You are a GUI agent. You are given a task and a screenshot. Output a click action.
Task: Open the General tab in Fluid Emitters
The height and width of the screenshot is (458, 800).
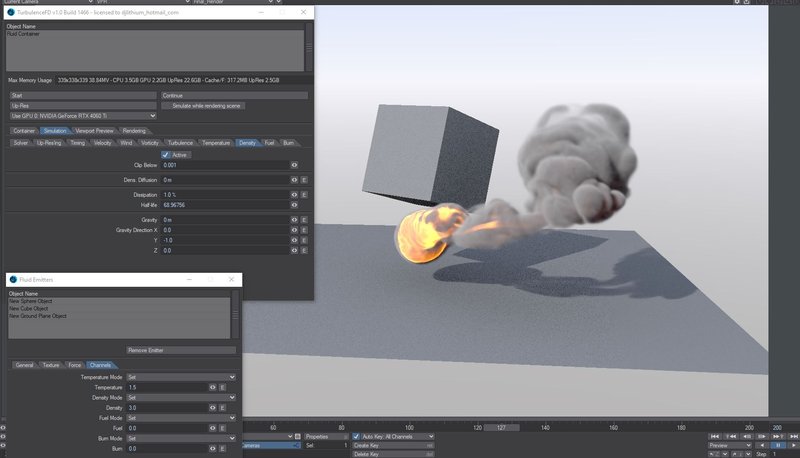24,365
